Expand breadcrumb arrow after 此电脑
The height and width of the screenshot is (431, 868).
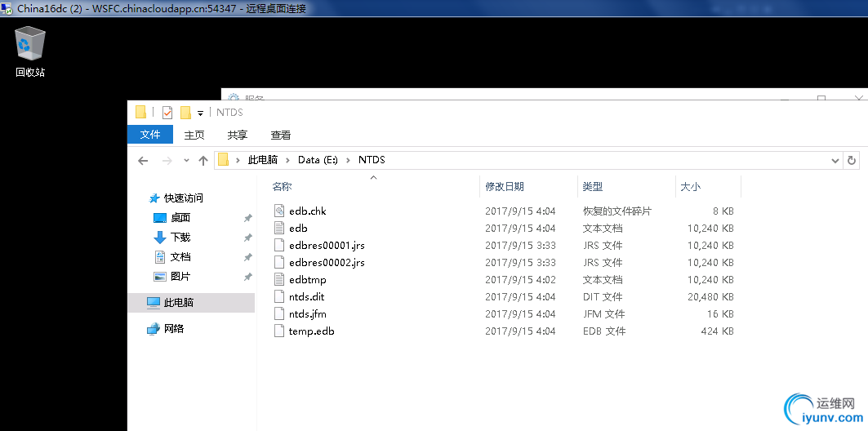[288, 160]
